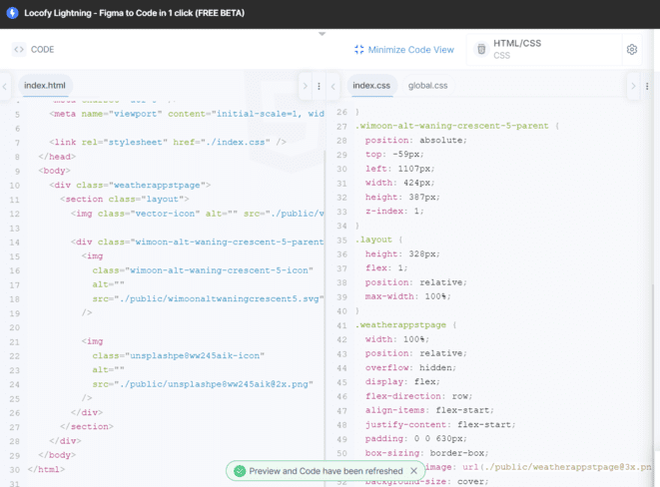Switch to the global.css tab
Screen dimensions: 660x487
[428, 85]
